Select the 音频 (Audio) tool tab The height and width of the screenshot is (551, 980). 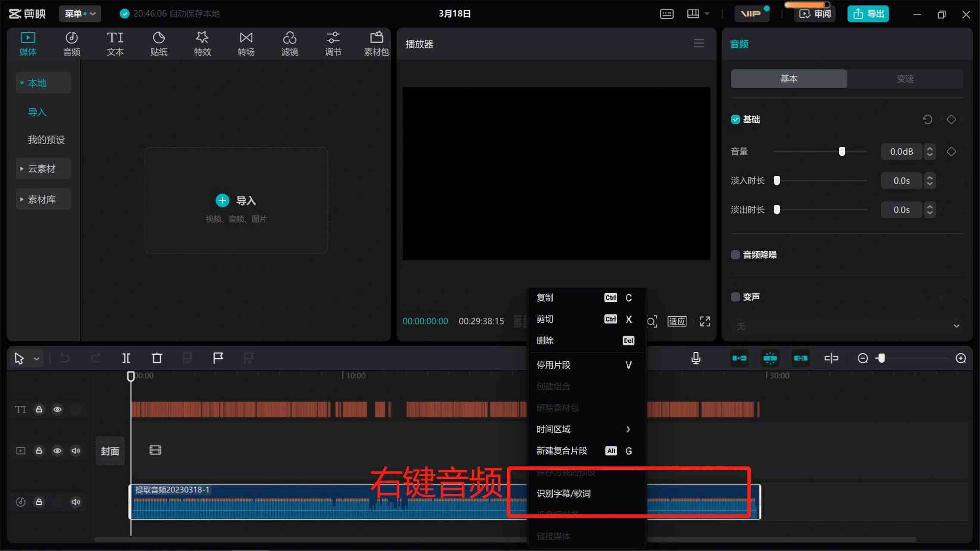point(71,42)
